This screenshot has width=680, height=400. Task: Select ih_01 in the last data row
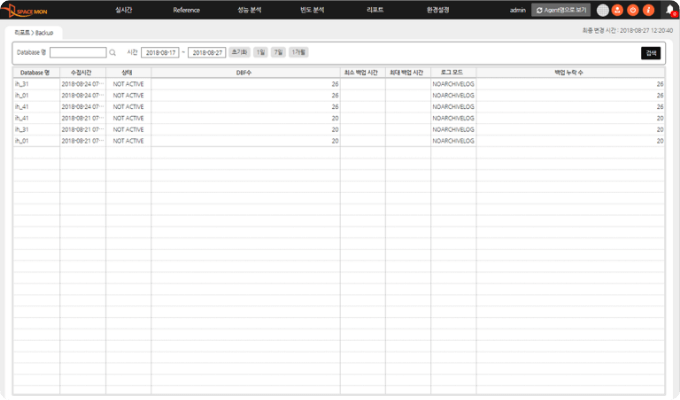[22, 141]
